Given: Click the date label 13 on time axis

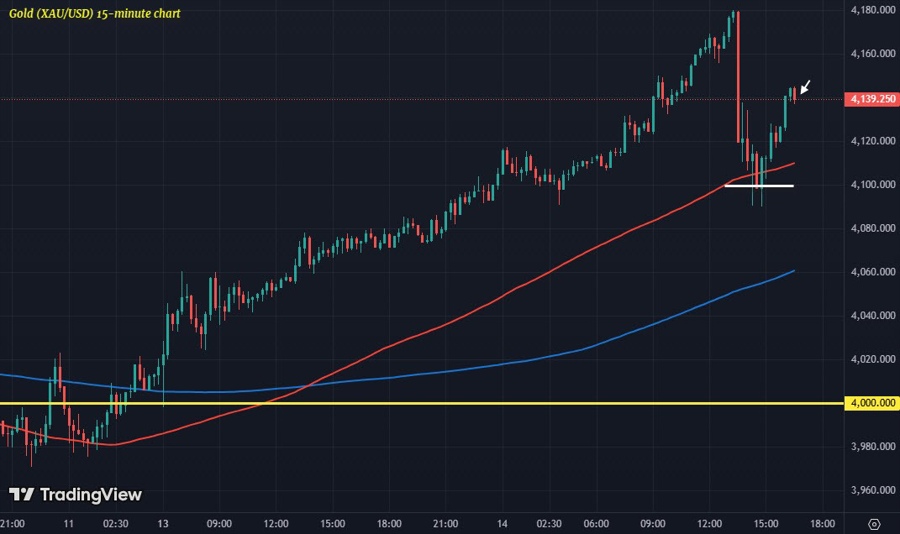Looking at the screenshot, I should click(x=163, y=523).
